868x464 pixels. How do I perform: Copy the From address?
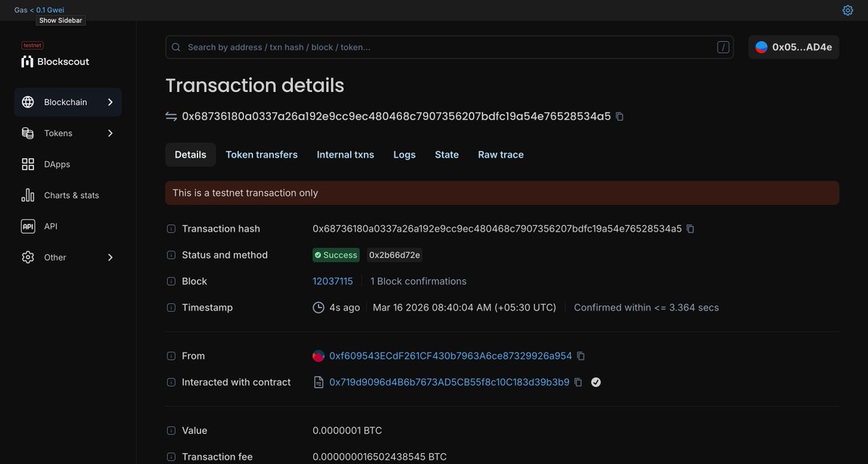pos(580,356)
